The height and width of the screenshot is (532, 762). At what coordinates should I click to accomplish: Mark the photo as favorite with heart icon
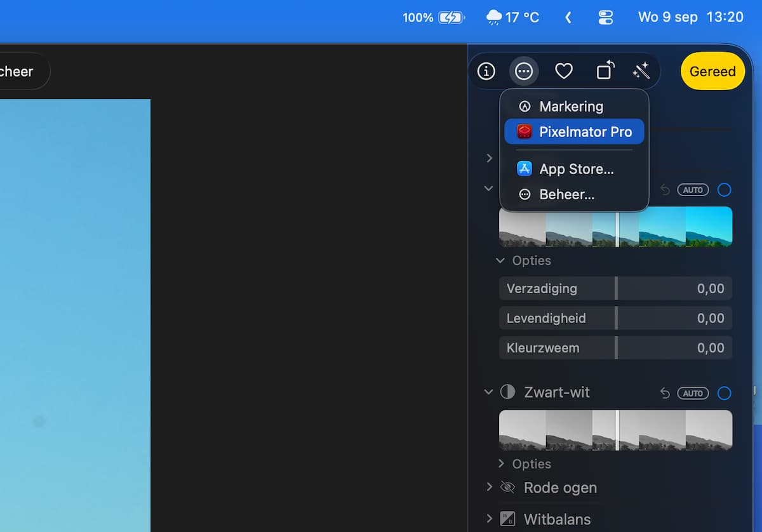pyautogui.click(x=564, y=71)
